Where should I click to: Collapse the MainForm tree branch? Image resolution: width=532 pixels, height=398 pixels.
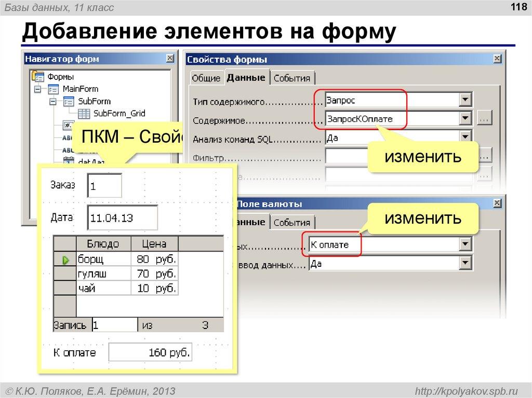click(38, 89)
